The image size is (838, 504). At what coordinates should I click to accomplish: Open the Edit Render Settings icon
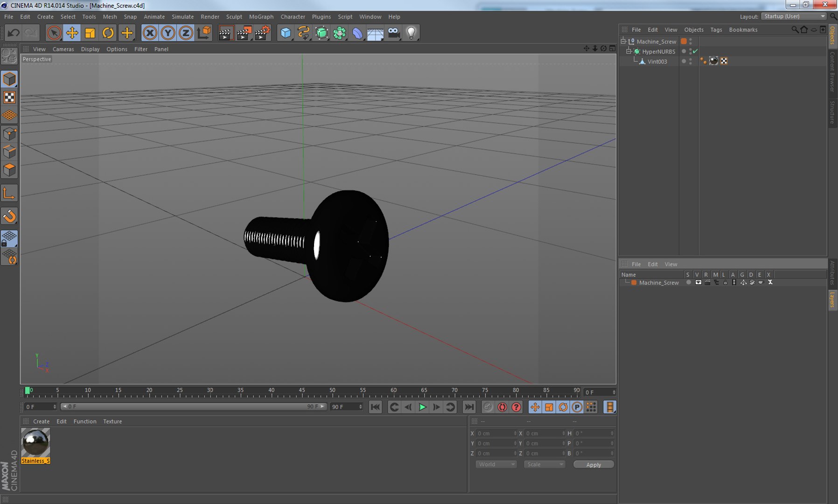click(x=263, y=33)
